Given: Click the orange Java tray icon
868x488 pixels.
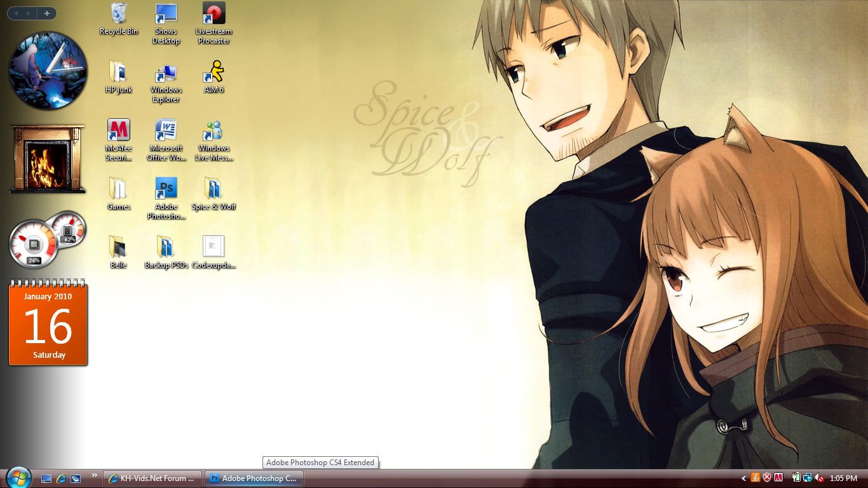Looking at the screenshot, I should coord(756,478).
